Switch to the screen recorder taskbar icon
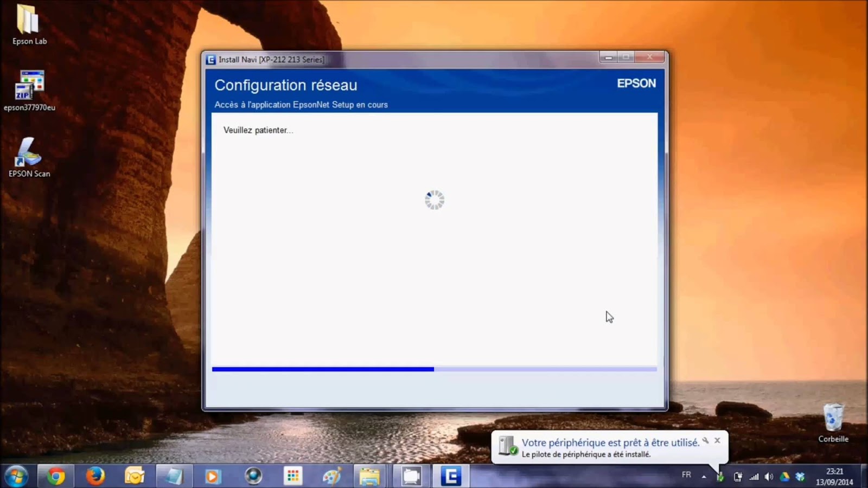Viewport: 868px width, 488px height. (x=411, y=477)
